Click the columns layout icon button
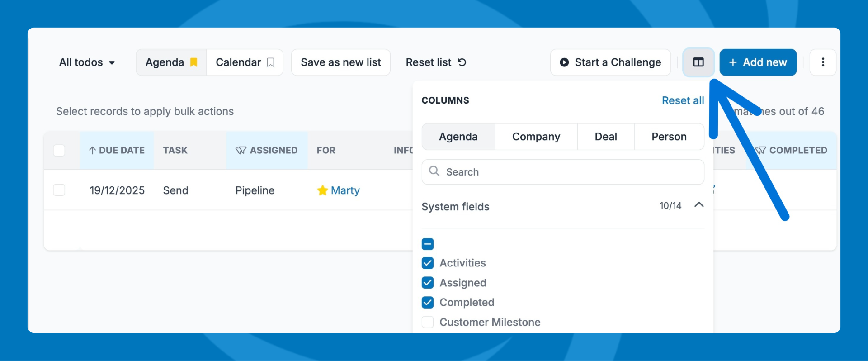Screen dimensions: 868x361 pos(698,62)
